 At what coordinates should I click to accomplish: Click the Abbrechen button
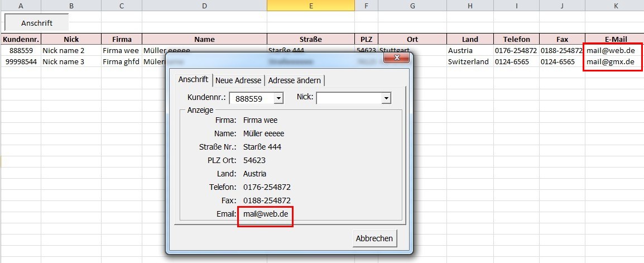(374, 238)
